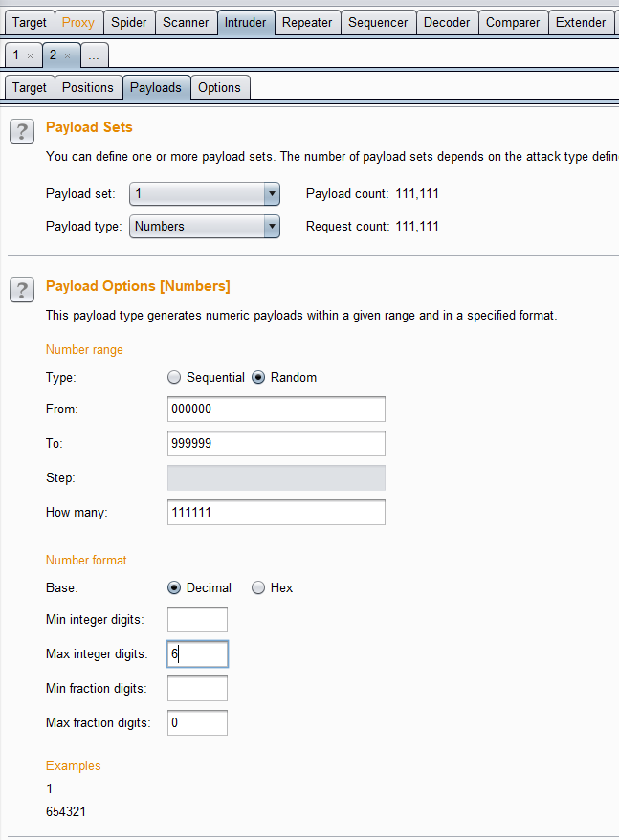This screenshot has width=619, height=840.
Task: Add new Intruder tab with ellipsis
Action: (94, 55)
